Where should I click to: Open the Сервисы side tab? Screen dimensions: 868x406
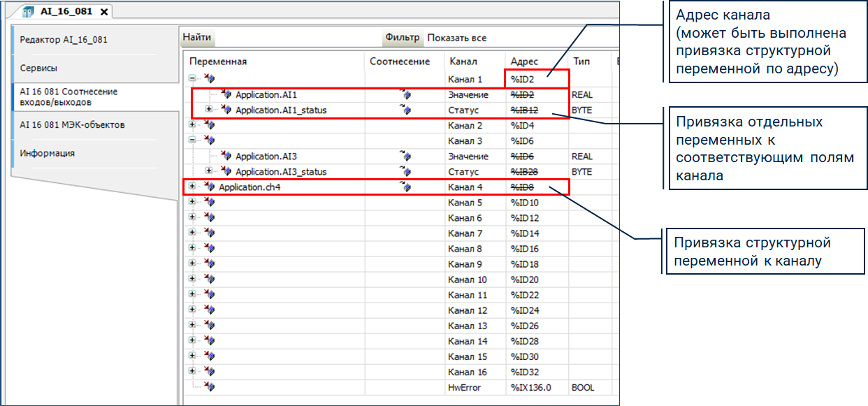click(x=38, y=68)
